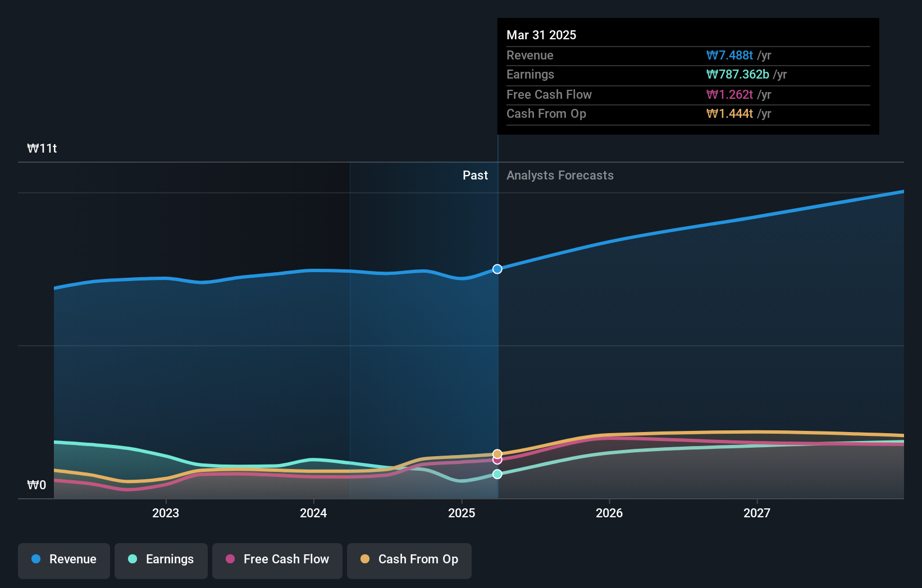Select the white Revenue data point marker
Image resolution: width=922 pixels, height=588 pixels.
point(496,269)
